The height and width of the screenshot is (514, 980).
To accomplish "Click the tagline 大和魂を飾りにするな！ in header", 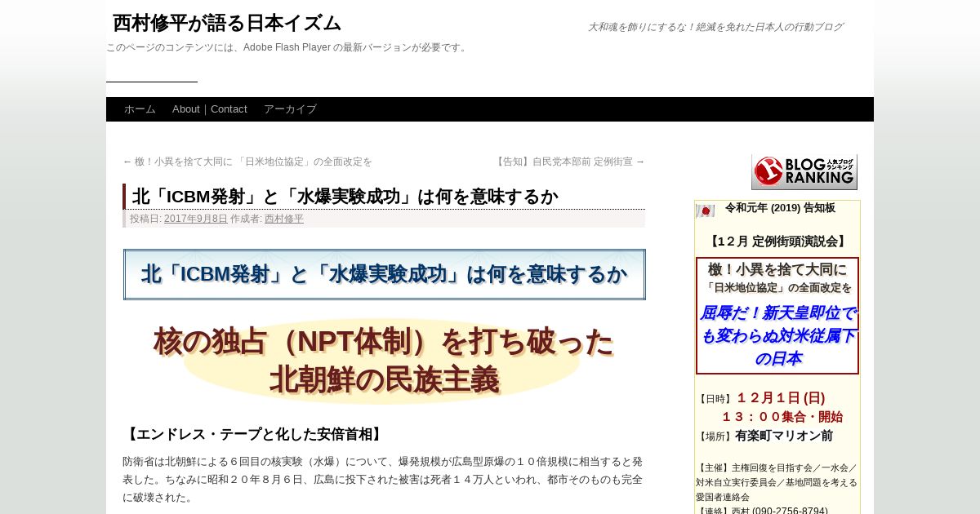I will tap(715, 27).
